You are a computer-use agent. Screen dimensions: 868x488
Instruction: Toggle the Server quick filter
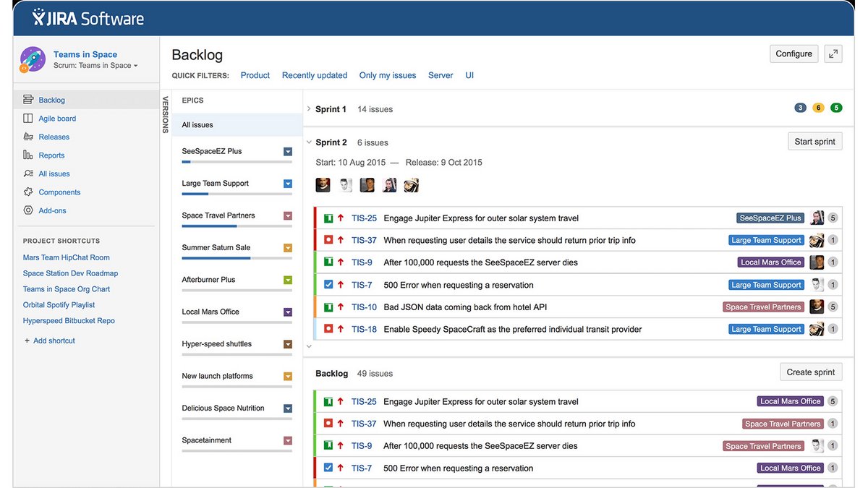[441, 75]
